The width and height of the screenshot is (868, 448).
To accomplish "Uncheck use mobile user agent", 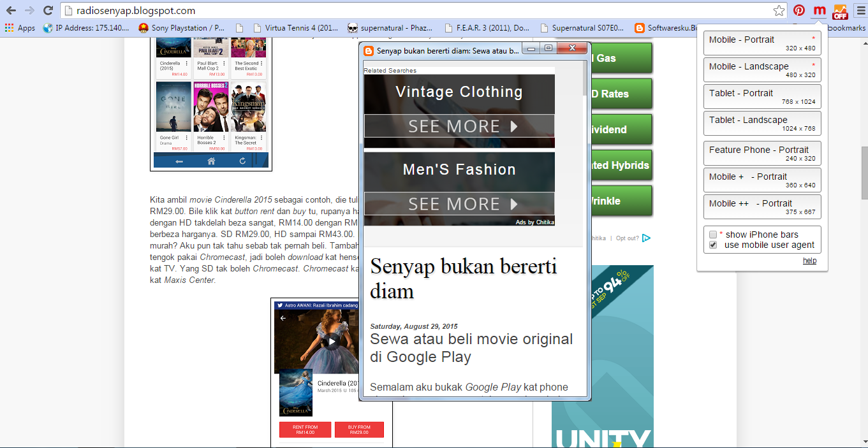I will [713, 245].
